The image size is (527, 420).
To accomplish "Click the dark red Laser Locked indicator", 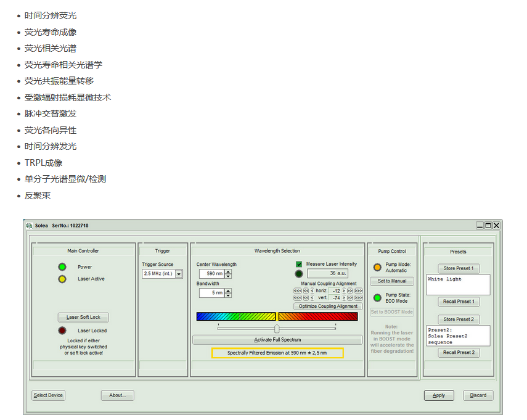I will [62, 331].
